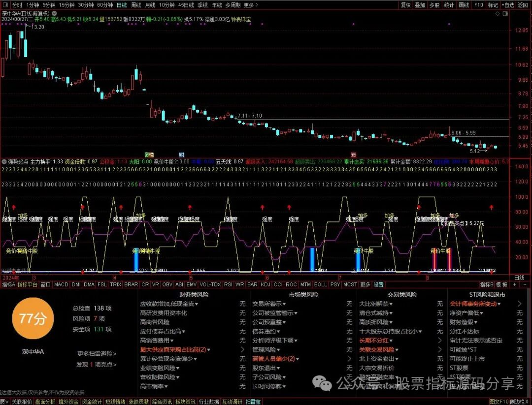
Task: Expand 高管人员偏少(2) risk item
Action: pyautogui.click(x=275, y=359)
